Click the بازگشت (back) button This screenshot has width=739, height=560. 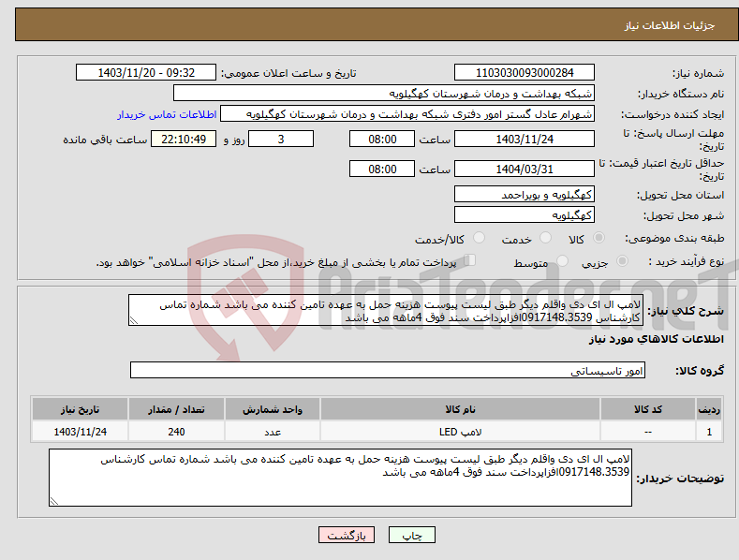point(347,535)
